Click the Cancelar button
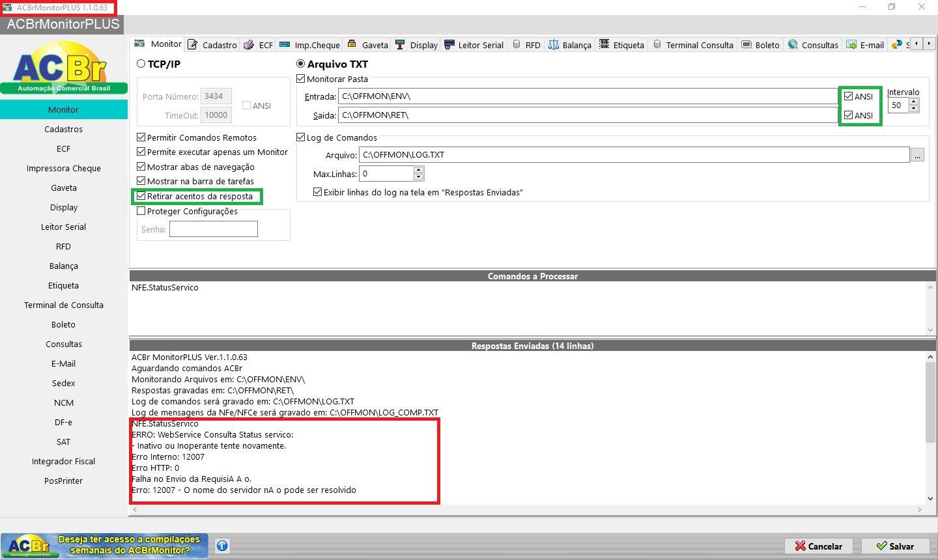938x560 pixels. click(819, 546)
